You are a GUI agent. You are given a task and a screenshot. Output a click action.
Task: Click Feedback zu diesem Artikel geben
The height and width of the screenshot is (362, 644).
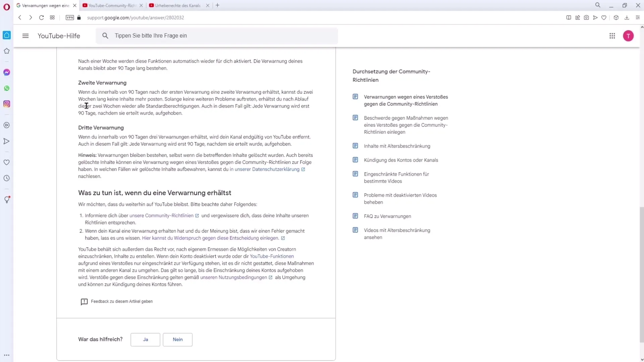[117, 302]
